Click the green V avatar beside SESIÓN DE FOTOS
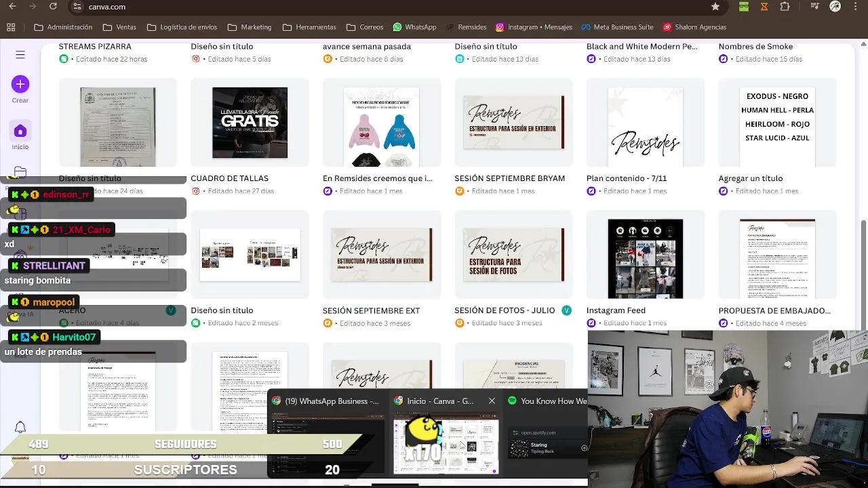This screenshot has height=488, width=868. (566, 310)
